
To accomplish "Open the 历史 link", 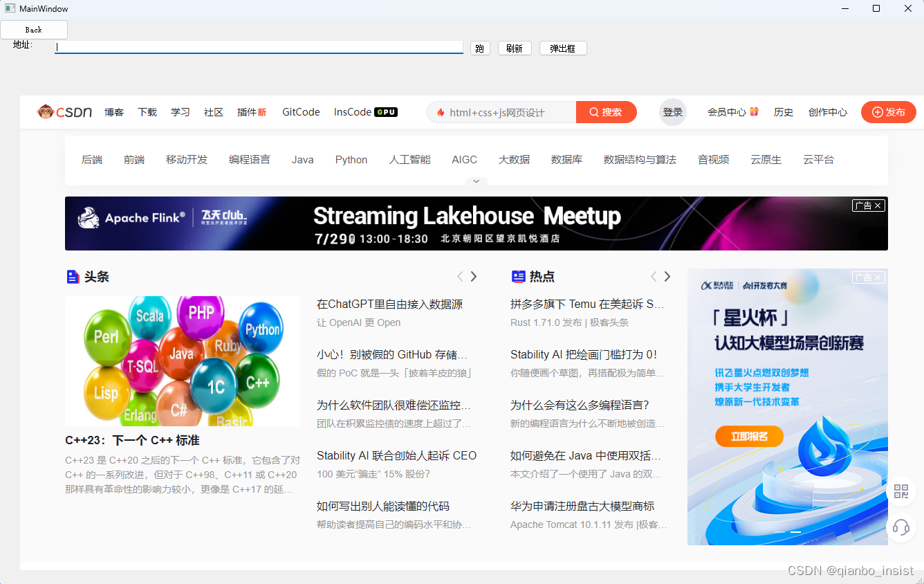I will (784, 112).
